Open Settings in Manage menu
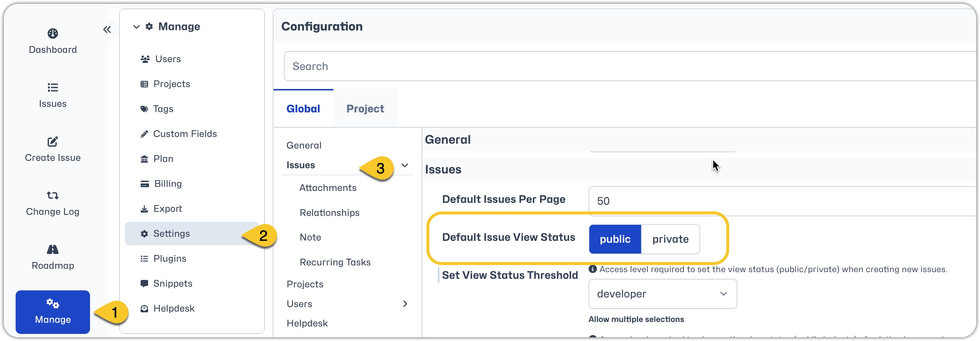Viewport: 980px width, 341px height. (192, 234)
